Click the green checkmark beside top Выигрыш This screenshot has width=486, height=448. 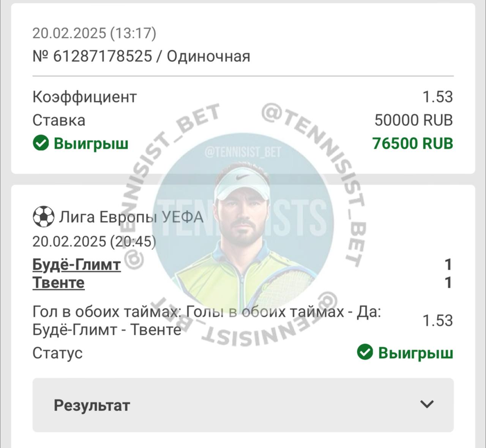click(x=41, y=143)
